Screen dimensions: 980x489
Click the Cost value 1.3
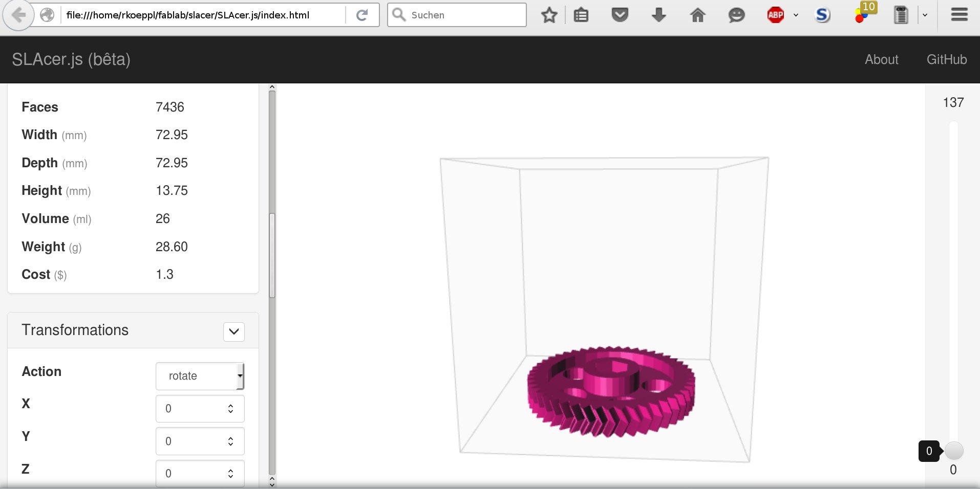pos(164,274)
